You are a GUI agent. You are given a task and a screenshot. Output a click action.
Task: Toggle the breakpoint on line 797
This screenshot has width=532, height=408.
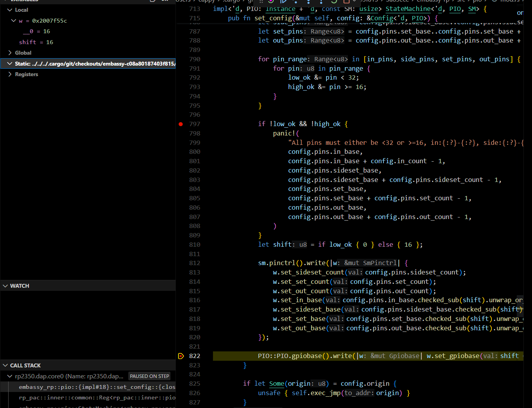(181, 124)
